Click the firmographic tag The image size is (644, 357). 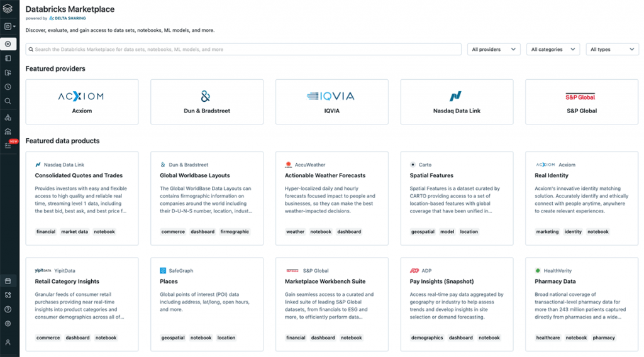[235, 232]
